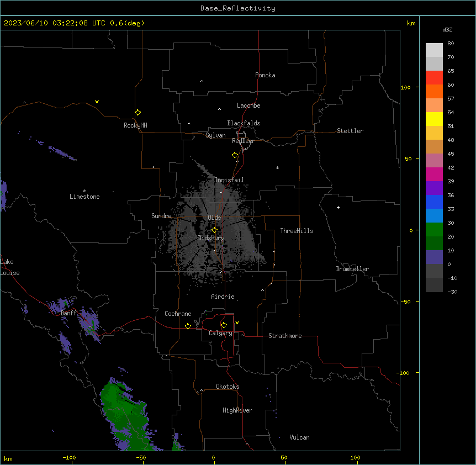Click the pink 45-42 dBZ legend swatch
476x465 pixels.
[x=434, y=161]
